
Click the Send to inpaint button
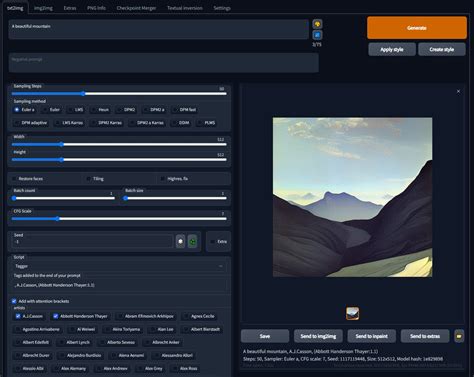[372, 336]
